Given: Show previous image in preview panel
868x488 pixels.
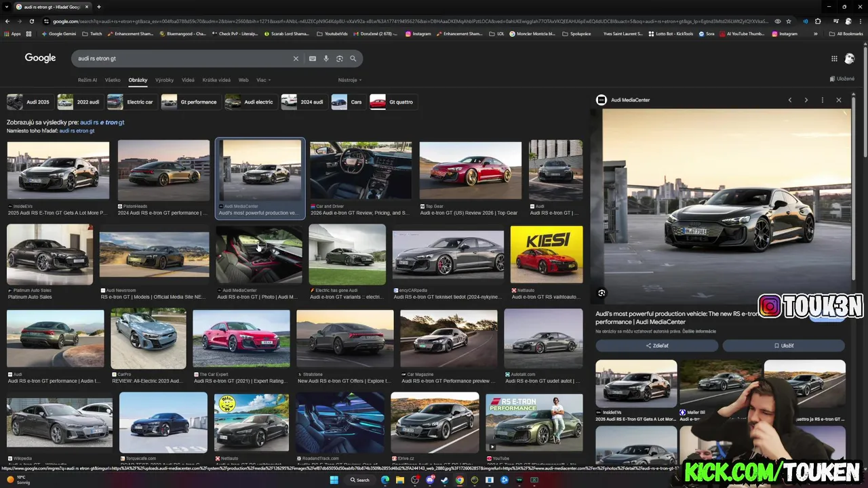Looking at the screenshot, I should click(790, 100).
